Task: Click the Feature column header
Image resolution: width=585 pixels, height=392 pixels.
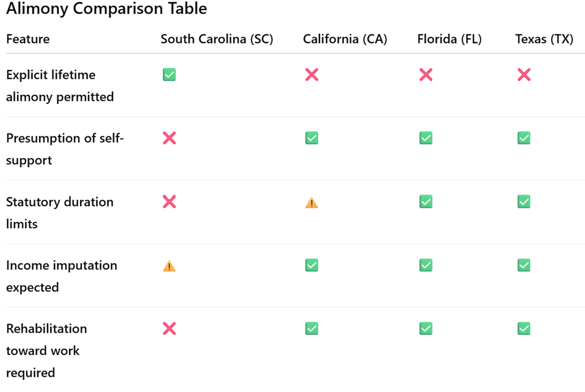Action: 28,39
